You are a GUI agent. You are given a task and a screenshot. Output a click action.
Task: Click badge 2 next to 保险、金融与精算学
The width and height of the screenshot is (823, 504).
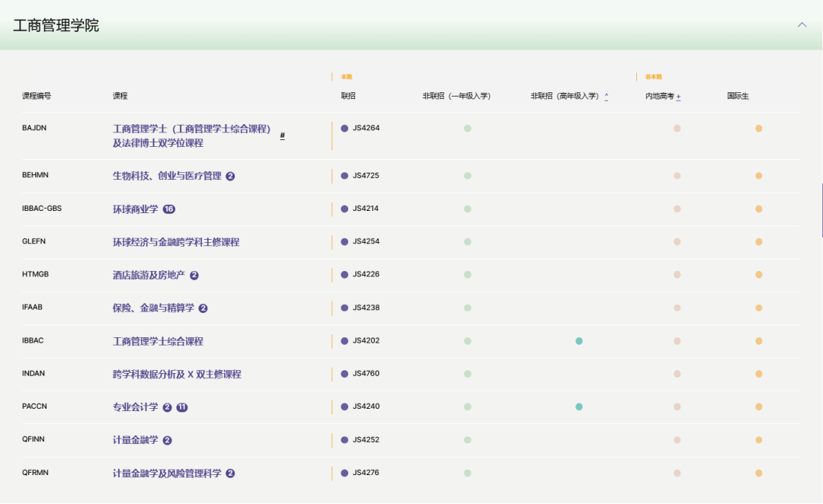tap(203, 308)
